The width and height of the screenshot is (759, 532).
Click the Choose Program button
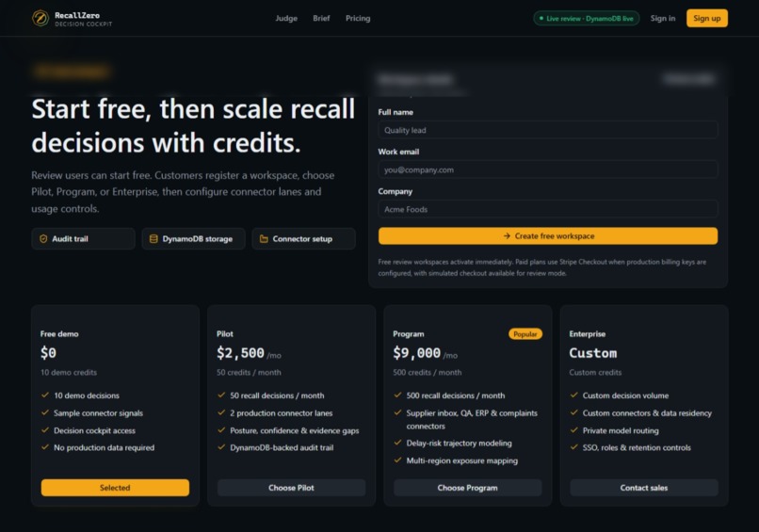point(468,488)
